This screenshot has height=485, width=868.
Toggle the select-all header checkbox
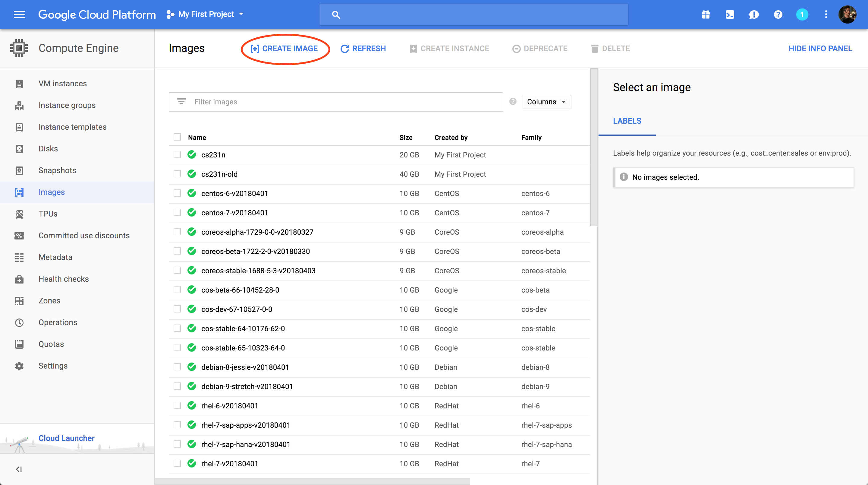[177, 137]
